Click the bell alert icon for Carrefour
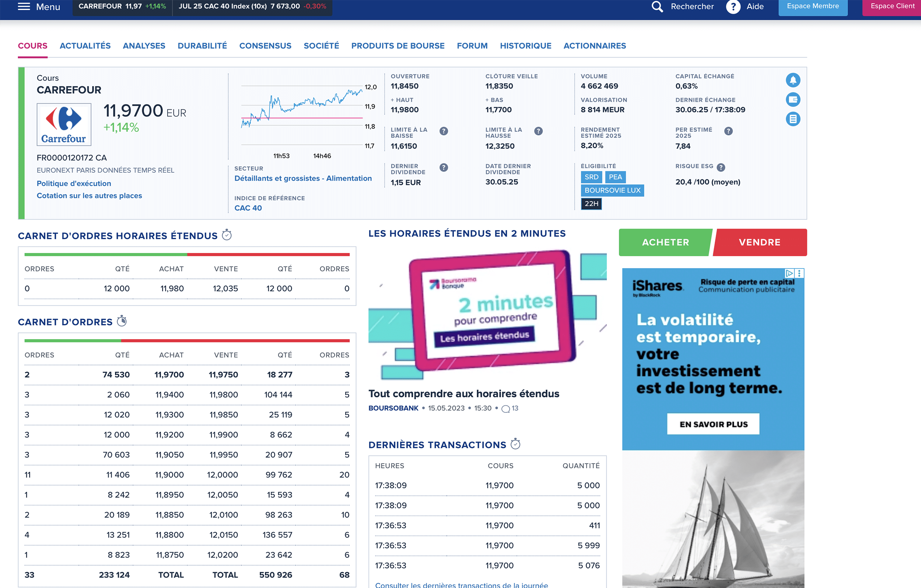Viewport: 921px width, 588px height. pyautogui.click(x=793, y=80)
